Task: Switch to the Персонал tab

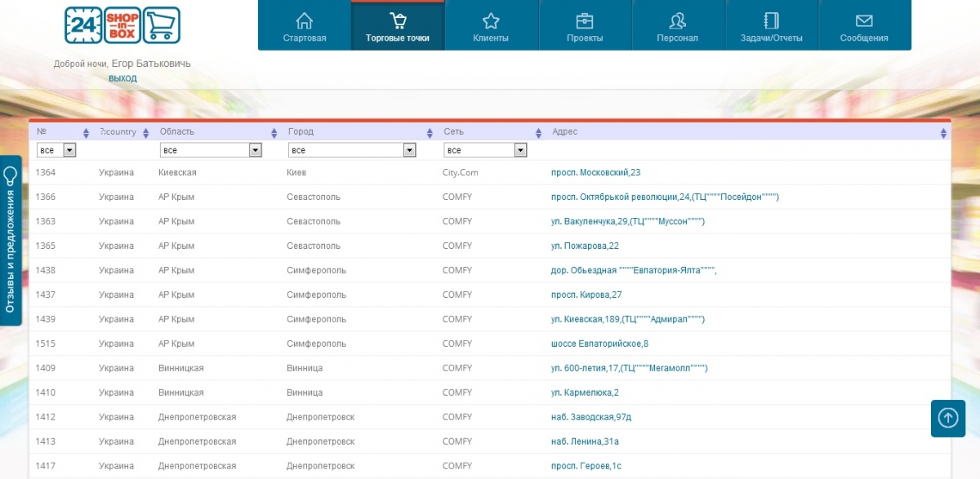Action: click(x=678, y=25)
